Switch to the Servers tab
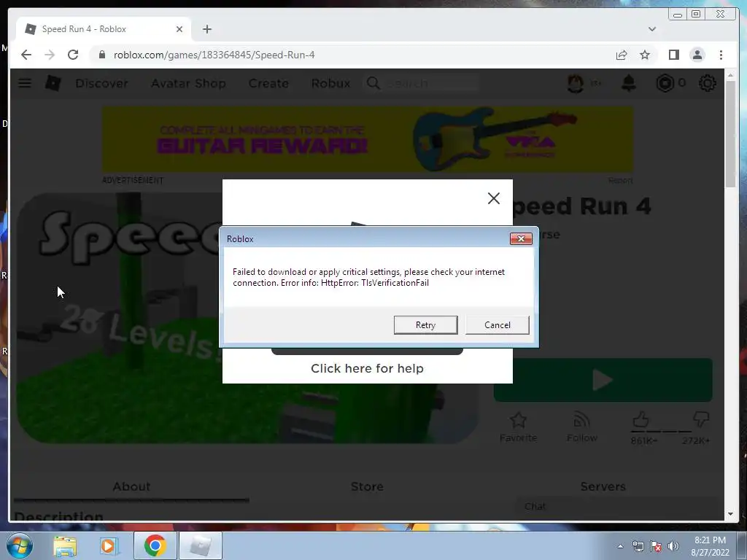Screen dimensions: 747x560 603,486
